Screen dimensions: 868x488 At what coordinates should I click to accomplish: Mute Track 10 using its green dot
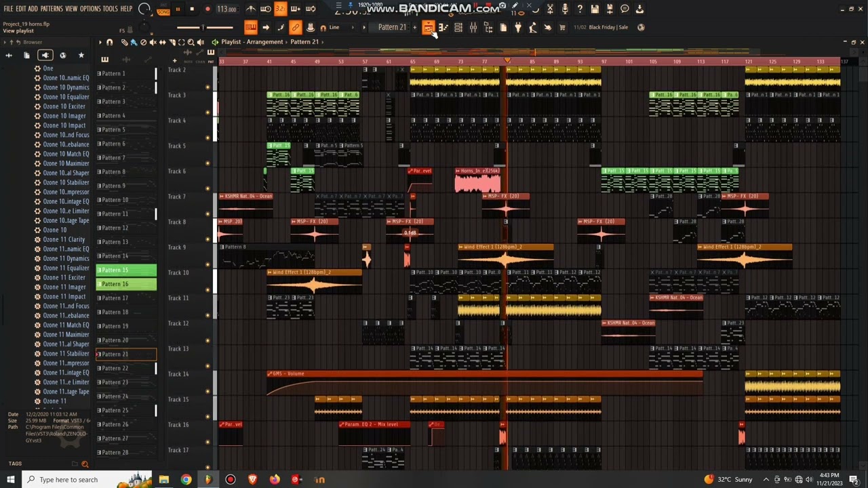point(208,290)
